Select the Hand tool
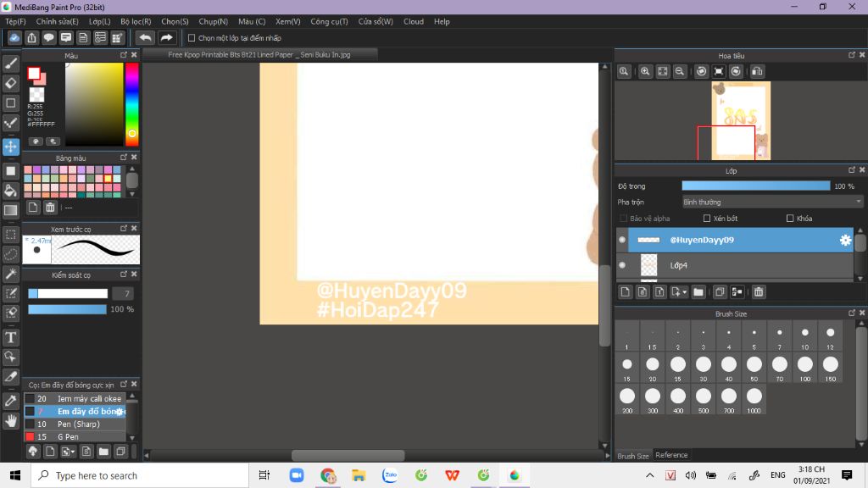 [10, 420]
